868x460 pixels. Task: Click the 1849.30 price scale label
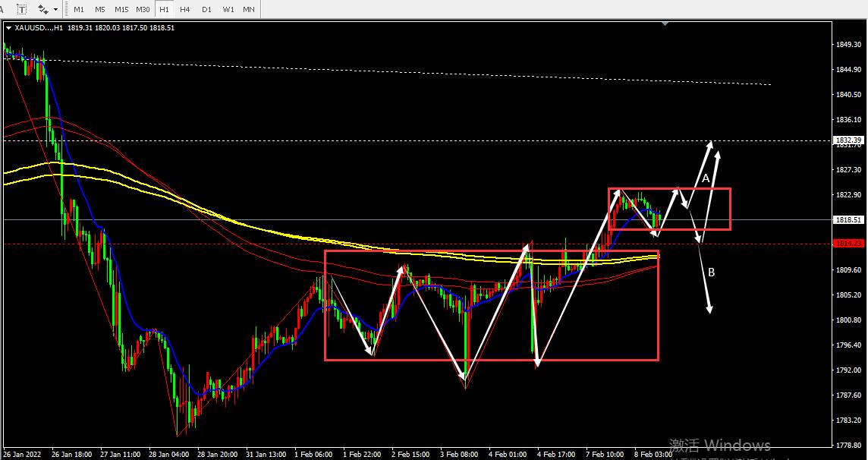(x=848, y=44)
